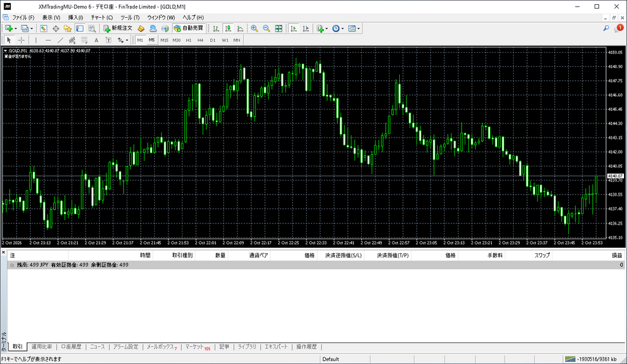The image size is (627, 364).
Task: Switch chart to line chart style
Action: point(240,28)
